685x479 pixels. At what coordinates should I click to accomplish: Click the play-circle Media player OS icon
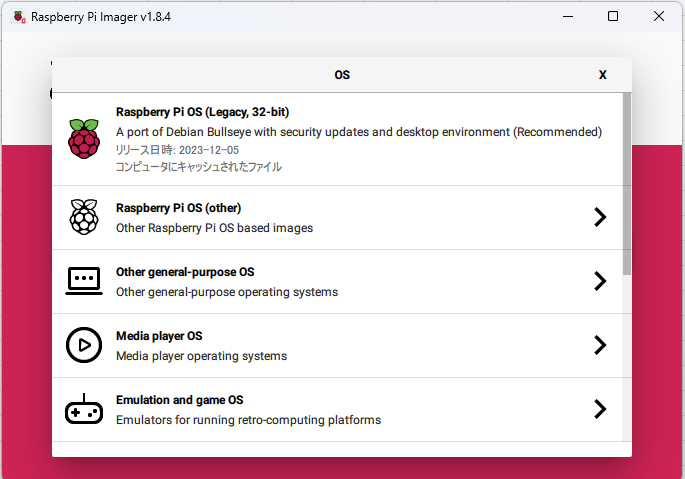(84, 345)
